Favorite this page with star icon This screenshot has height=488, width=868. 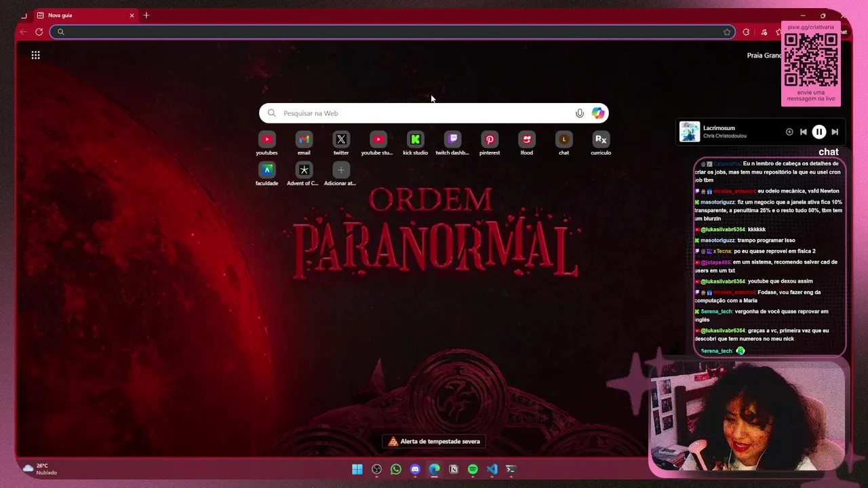[727, 32]
